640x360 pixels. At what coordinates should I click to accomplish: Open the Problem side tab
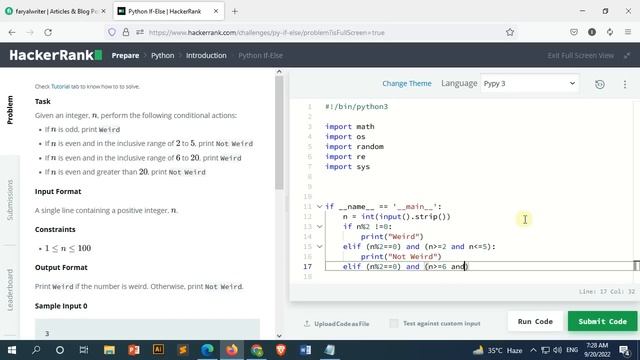[x=10, y=110]
